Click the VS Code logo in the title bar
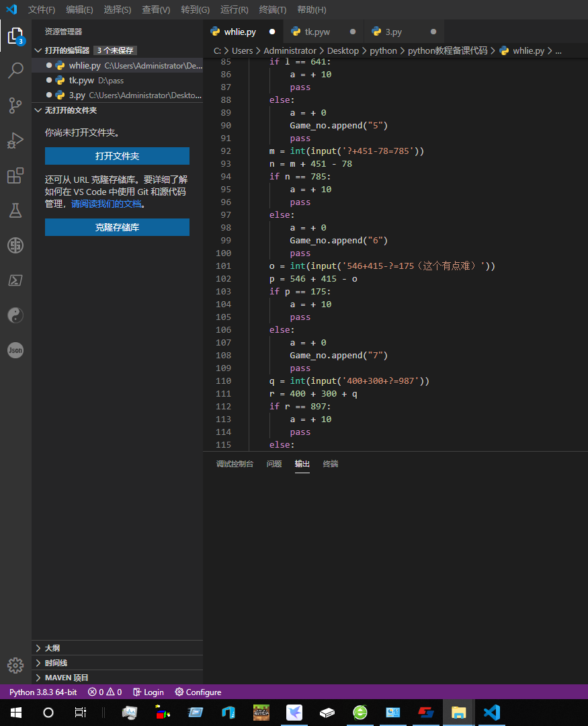Image resolution: width=588 pixels, height=726 pixels. tap(11, 9)
